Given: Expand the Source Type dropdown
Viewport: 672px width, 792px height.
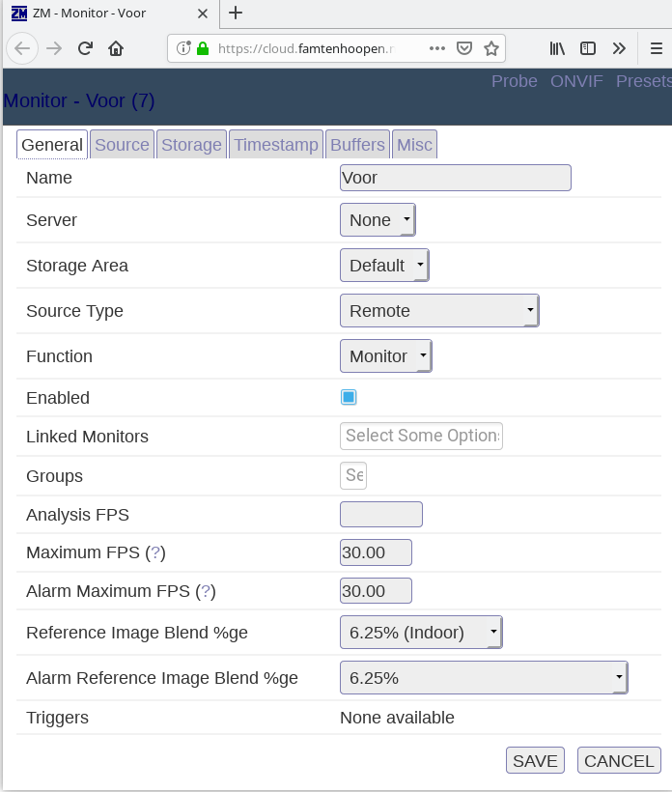Looking at the screenshot, I should 438,311.
